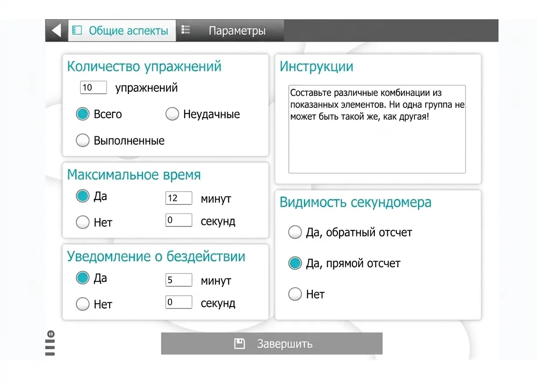Image resolution: width=537 pixels, height=392 pixels.
Task: Click the Видимость секундомера heading
Action: pos(356,202)
